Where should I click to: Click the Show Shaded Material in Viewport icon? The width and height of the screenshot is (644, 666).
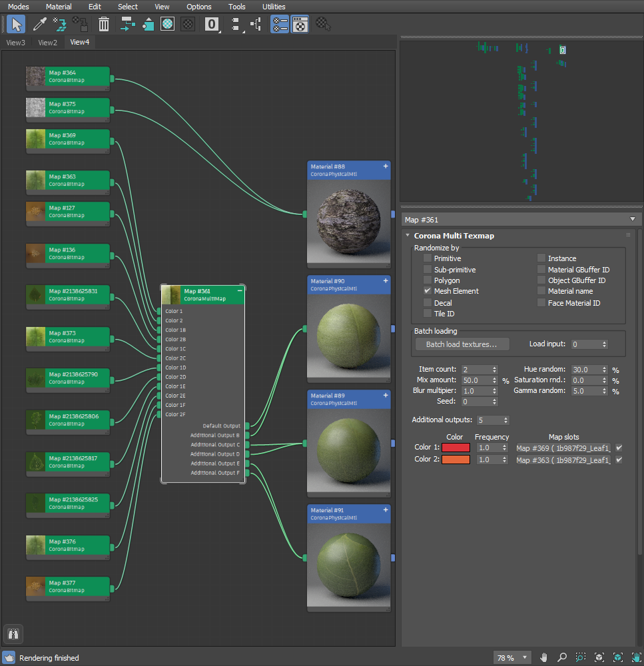(x=166, y=24)
